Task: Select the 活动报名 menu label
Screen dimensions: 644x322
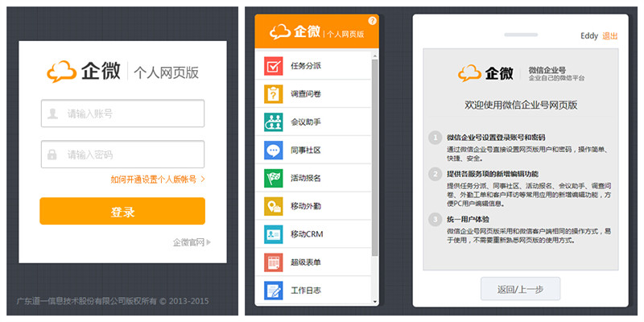Action: tap(306, 178)
